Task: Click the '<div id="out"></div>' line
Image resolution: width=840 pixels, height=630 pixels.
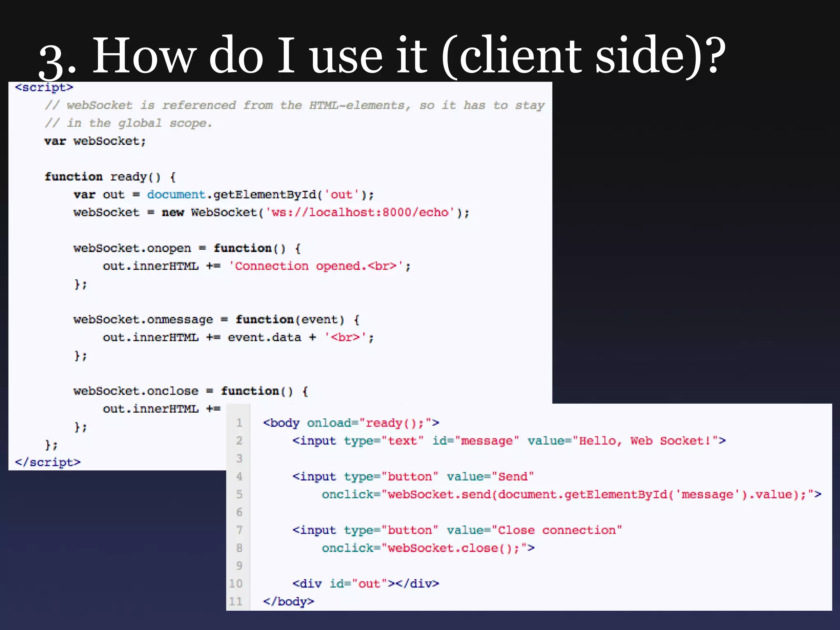Action: (366, 584)
